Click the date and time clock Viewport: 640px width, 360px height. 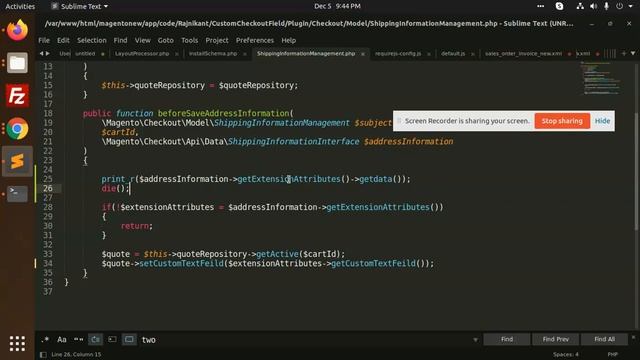coord(337,6)
